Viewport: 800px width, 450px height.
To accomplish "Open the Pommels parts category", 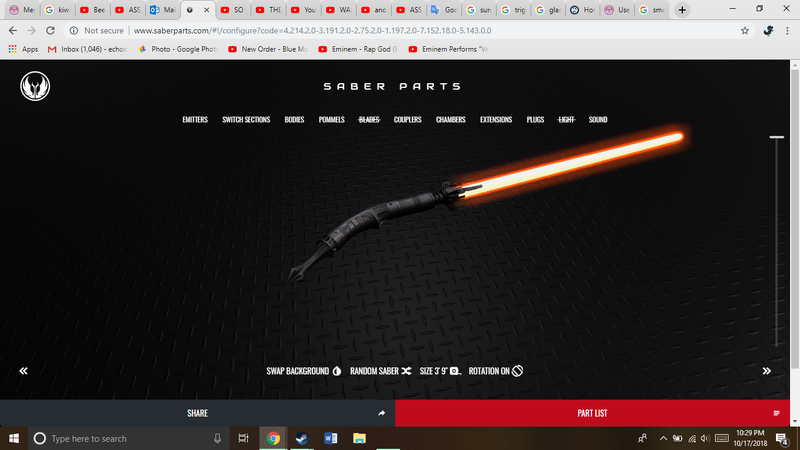I will click(x=331, y=120).
